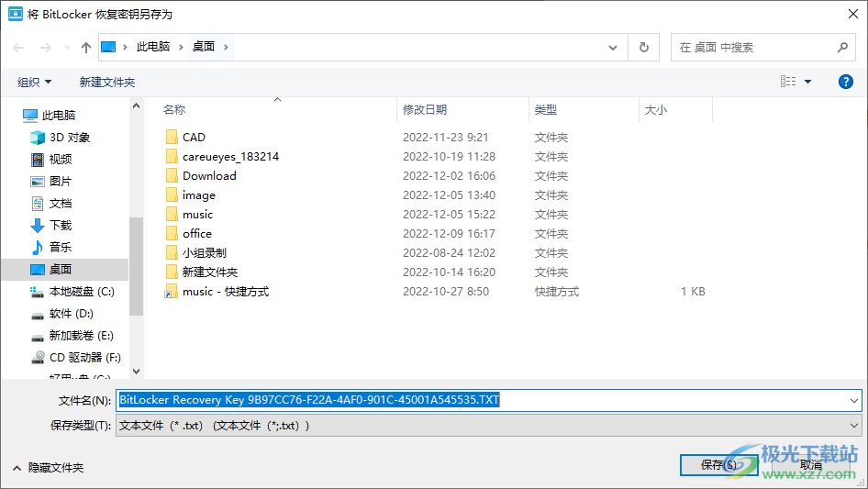Change the view layout icon
This screenshot has height=489, width=868.
click(788, 82)
